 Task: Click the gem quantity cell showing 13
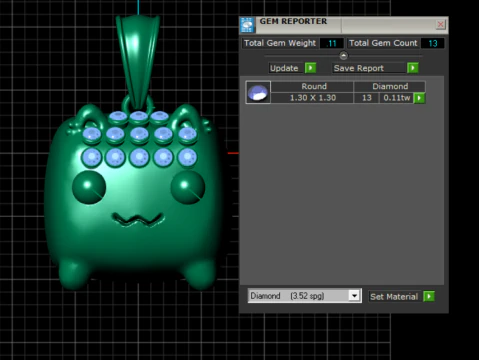click(x=367, y=98)
